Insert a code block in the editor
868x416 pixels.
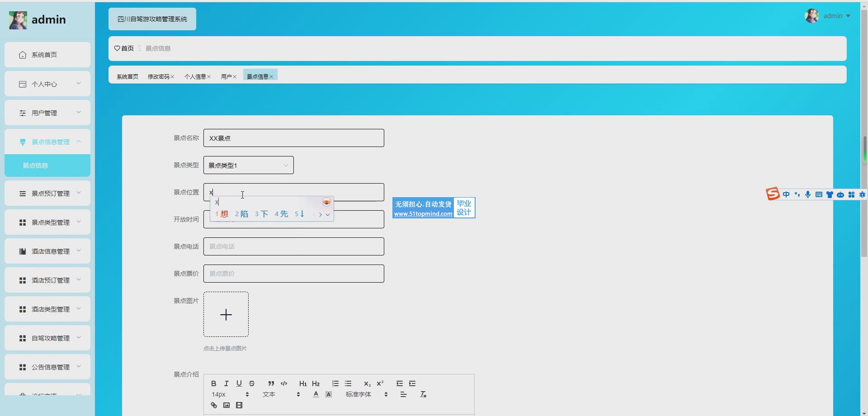[x=284, y=383]
